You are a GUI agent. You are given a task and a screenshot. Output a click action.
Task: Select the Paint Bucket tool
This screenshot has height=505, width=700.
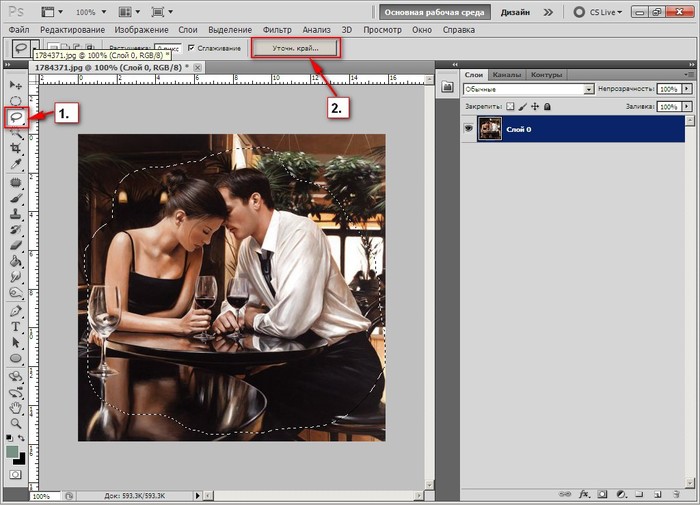[x=16, y=261]
